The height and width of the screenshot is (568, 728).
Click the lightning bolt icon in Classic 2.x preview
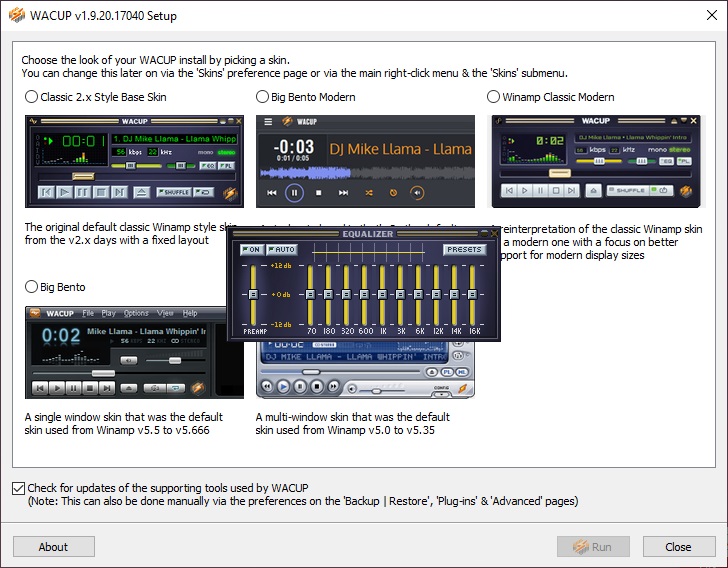point(231,192)
